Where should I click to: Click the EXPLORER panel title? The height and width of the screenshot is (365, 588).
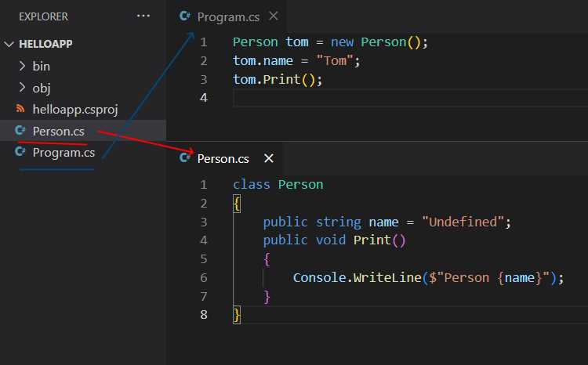pos(43,16)
